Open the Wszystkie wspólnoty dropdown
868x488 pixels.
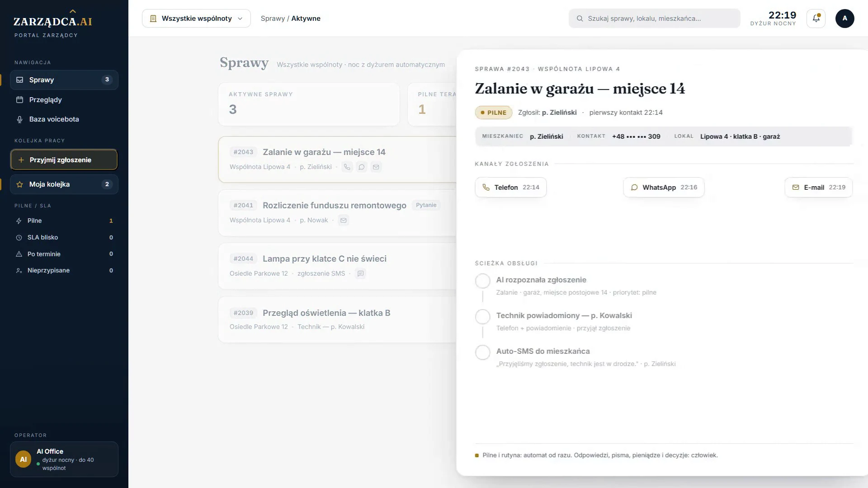tap(196, 19)
